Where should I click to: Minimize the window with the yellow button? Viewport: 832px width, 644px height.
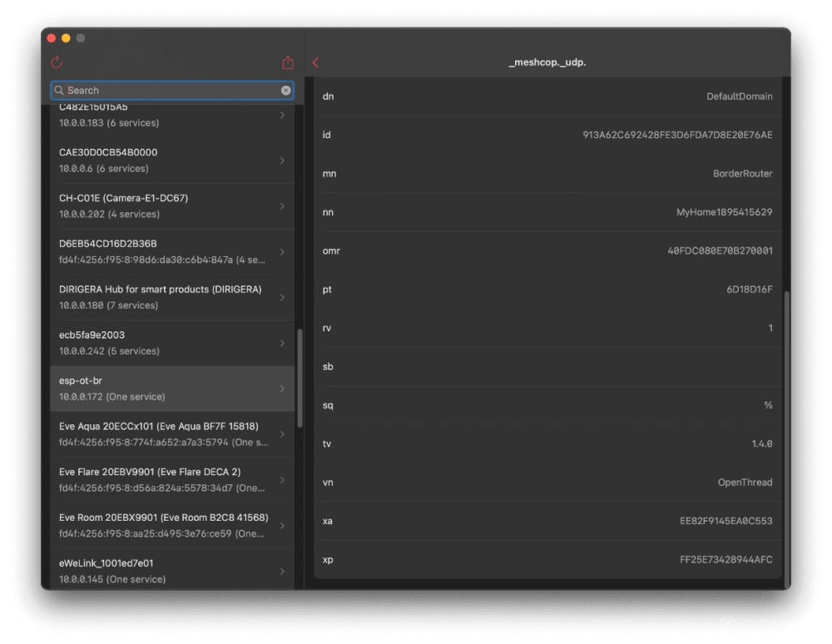coord(66,38)
